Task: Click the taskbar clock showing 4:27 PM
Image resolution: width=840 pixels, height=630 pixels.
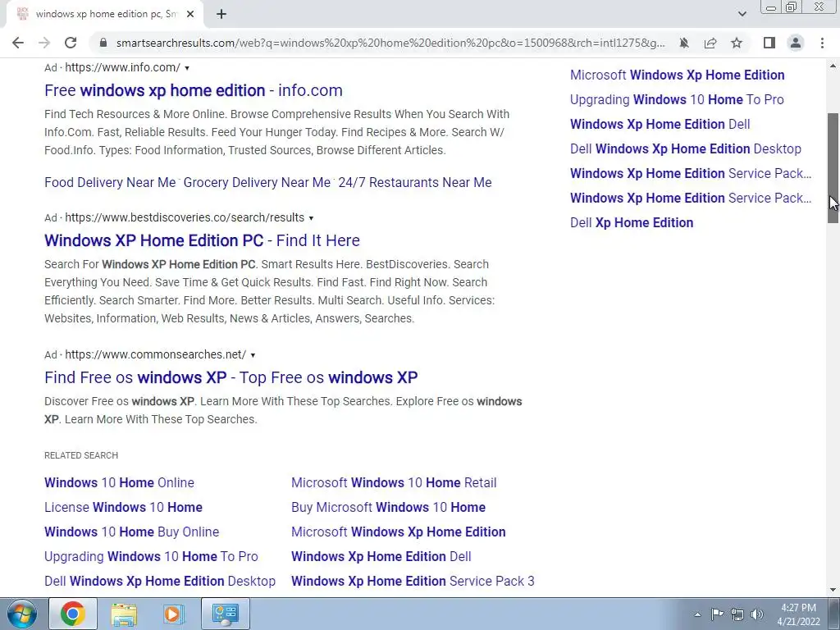Action: click(x=798, y=614)
